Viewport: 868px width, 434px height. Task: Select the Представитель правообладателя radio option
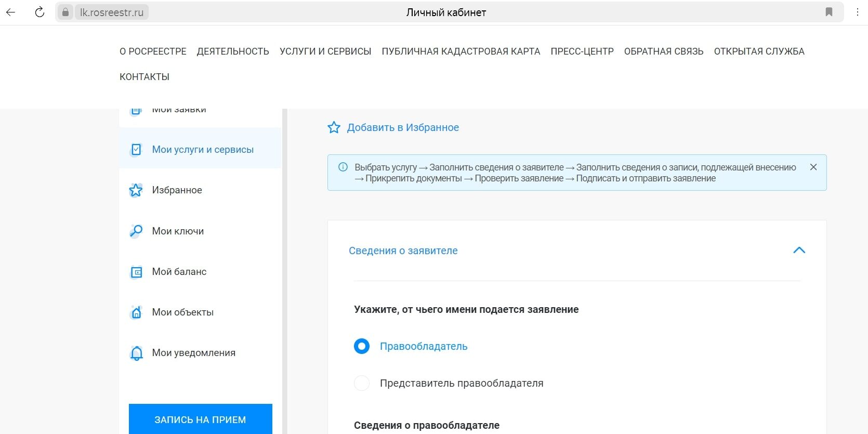point(362,383)
